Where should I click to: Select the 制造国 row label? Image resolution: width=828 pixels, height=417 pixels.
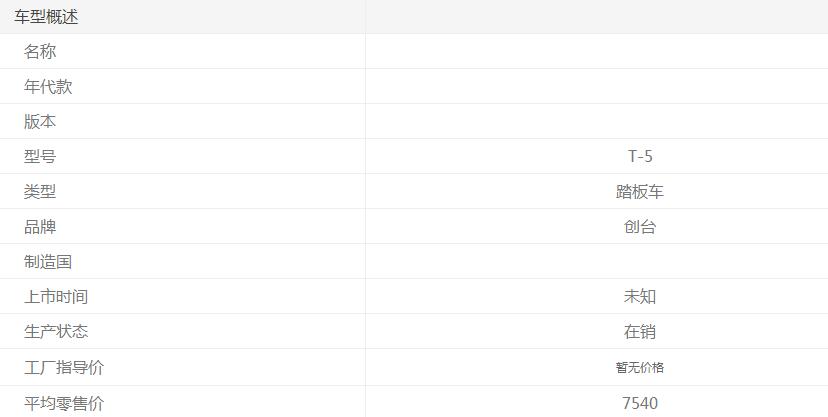[48, 262]
